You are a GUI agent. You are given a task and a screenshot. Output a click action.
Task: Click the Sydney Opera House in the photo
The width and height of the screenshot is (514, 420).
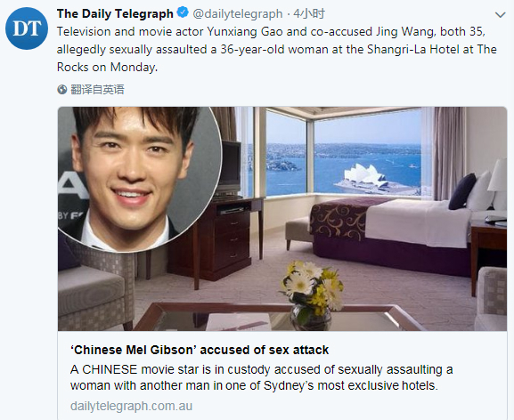[363, 178]
